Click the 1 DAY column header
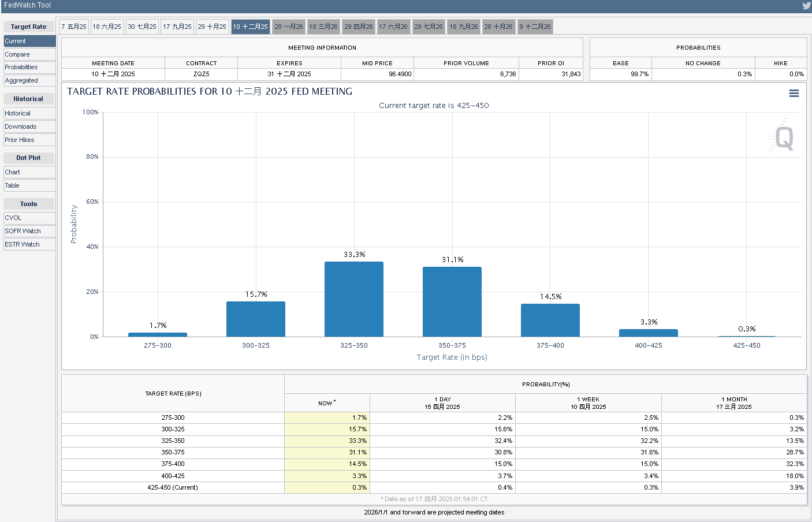This screenshot has height=522, width=812. [x=442, y=403]
